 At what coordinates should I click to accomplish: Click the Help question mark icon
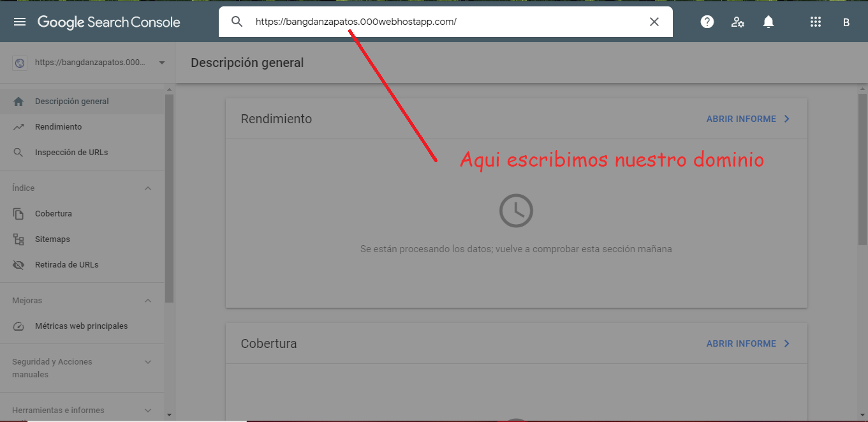pyautogui.click(x=707, y=22)
